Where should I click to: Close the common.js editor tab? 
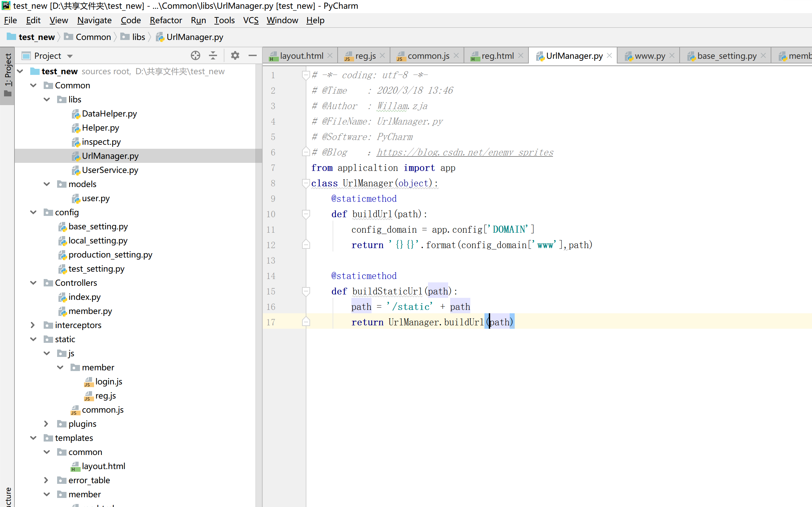click(x=456, y=56)
